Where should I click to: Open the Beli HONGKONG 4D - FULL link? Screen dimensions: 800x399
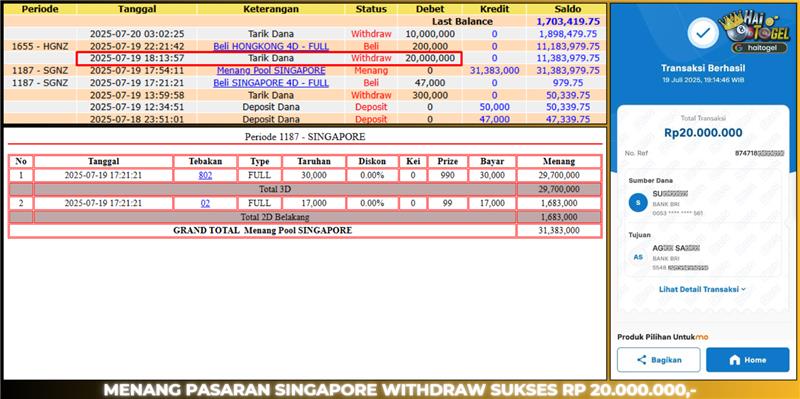pos(271,46)
